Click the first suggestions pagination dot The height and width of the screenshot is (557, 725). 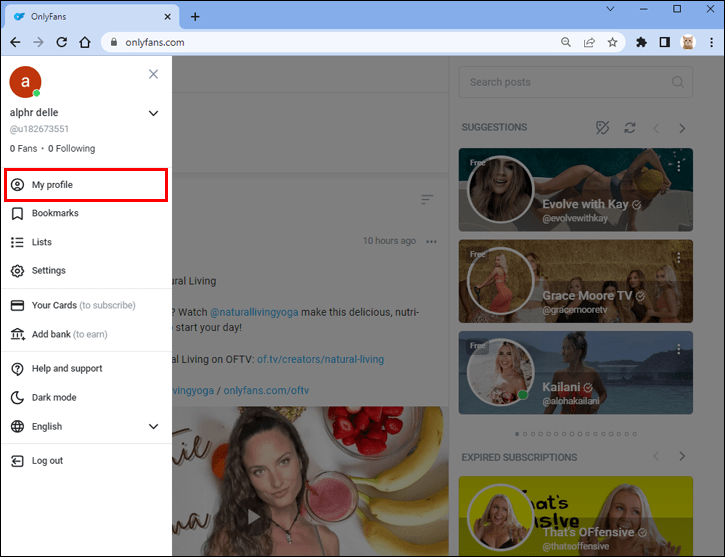pyautogui.click(x=517, y=434)
